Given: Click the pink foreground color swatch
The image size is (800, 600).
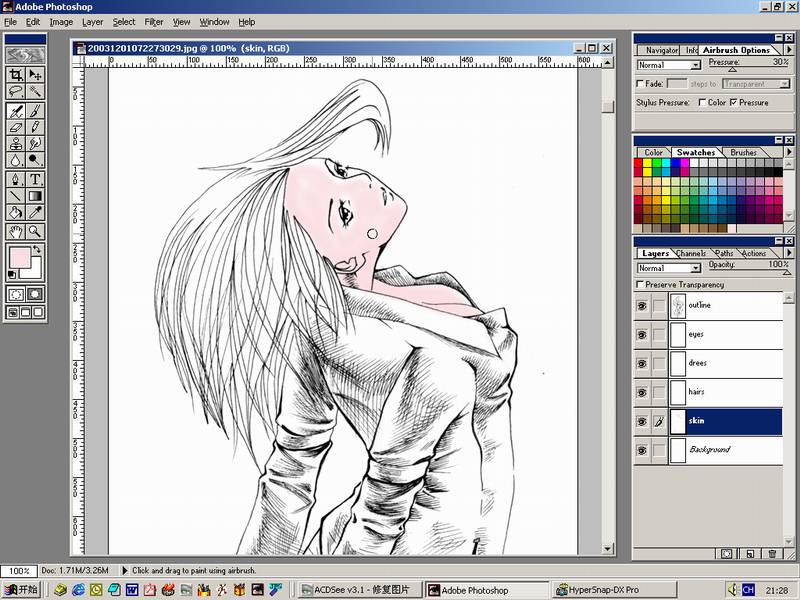Looking at the screenshot, I should (x=18, y=257).
